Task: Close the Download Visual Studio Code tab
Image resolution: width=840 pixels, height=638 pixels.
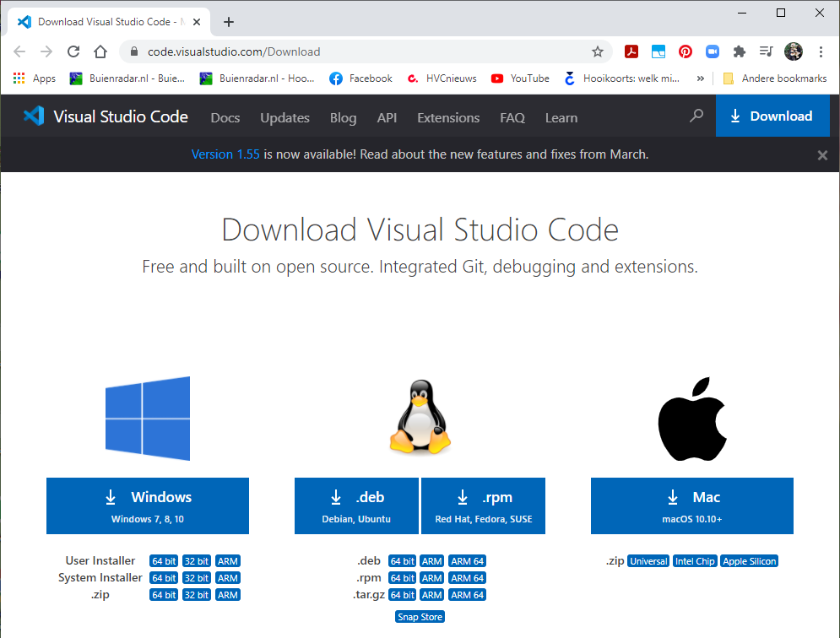Action: [x=197, y=22]
